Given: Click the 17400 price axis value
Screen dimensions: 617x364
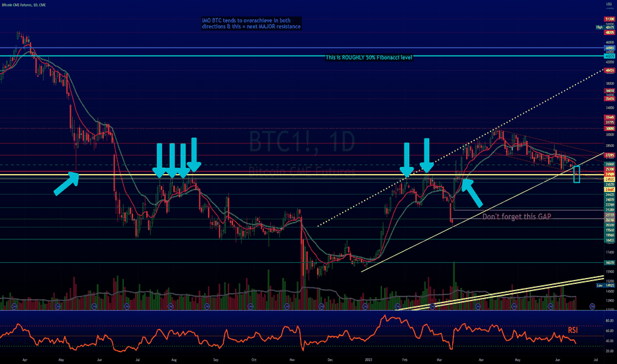Looking at the screenshot, I should pos(610,253).
